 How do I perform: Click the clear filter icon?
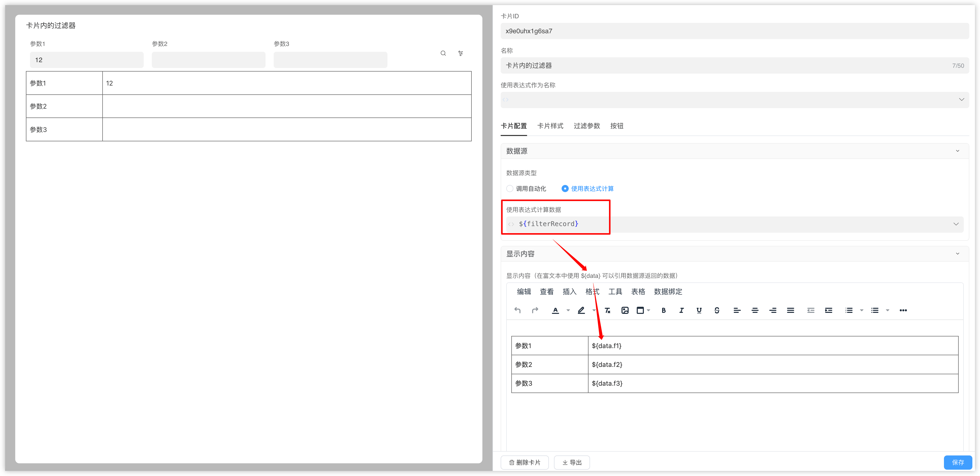460,53
